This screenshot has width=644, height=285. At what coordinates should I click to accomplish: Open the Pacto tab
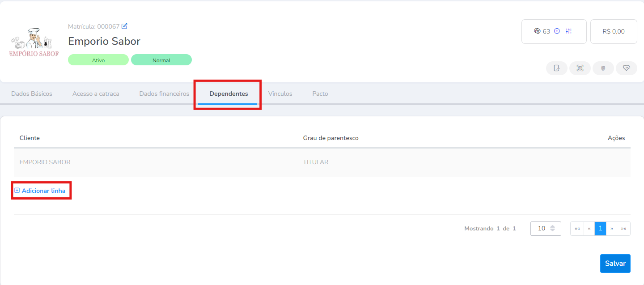(x=320, y=94)
